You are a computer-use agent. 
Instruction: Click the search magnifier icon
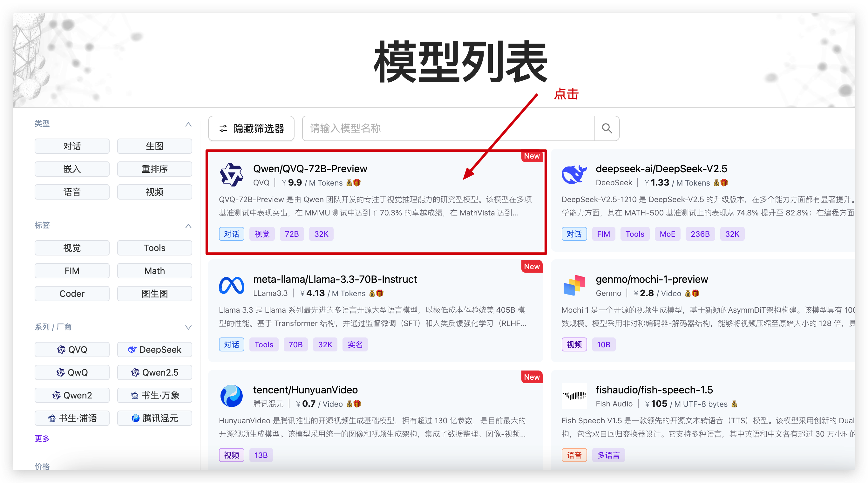607,128
